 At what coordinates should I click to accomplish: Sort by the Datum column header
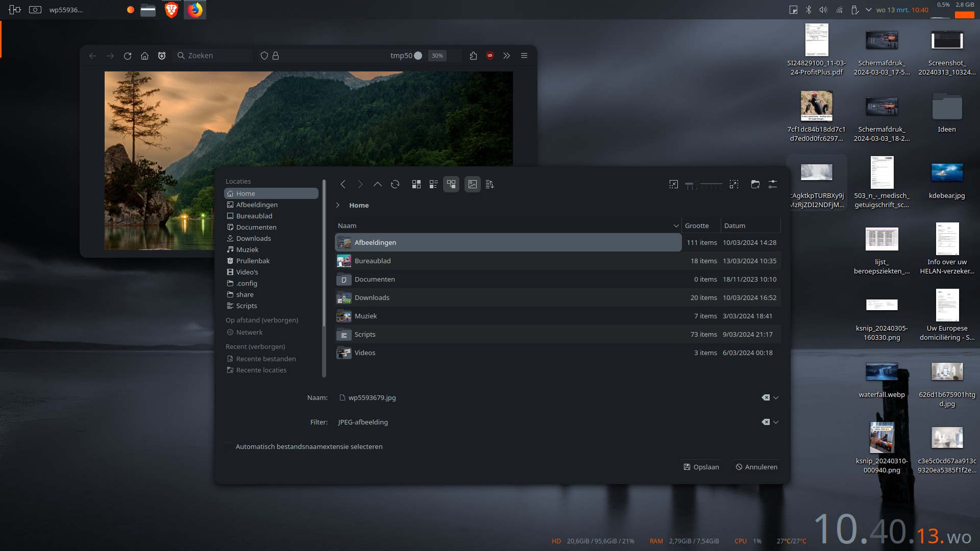point(750,226)
